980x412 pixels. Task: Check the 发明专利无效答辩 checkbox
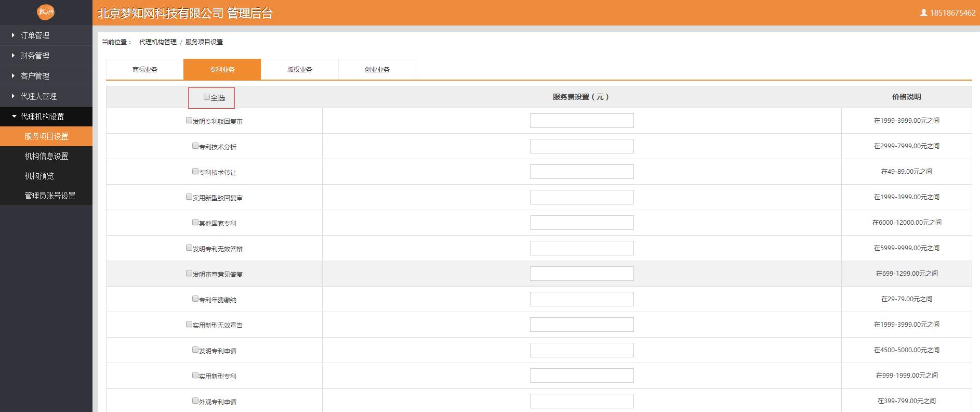(x=189, y=248)
